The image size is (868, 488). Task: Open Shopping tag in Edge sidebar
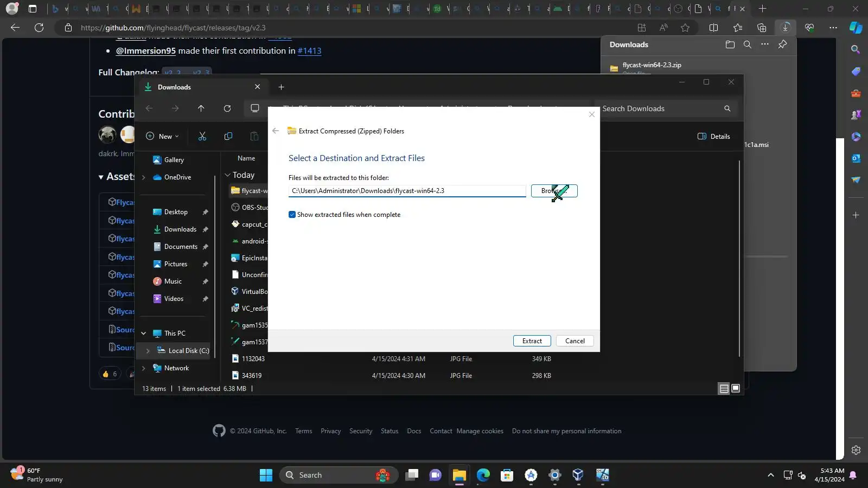coord(856,72)
